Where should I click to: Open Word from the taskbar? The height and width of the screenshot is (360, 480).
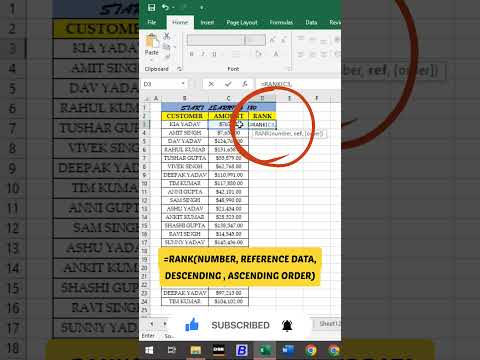(288, 350)
